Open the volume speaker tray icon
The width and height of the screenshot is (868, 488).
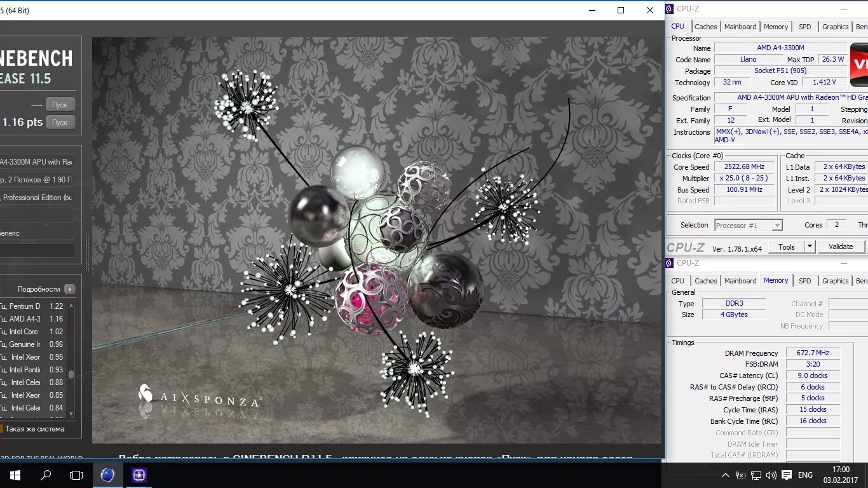pyautogui.click(x=771, y=475)
